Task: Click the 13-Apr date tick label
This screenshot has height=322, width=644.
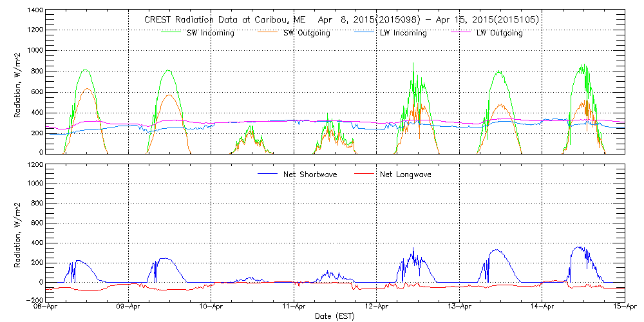Action: [459, 307]
